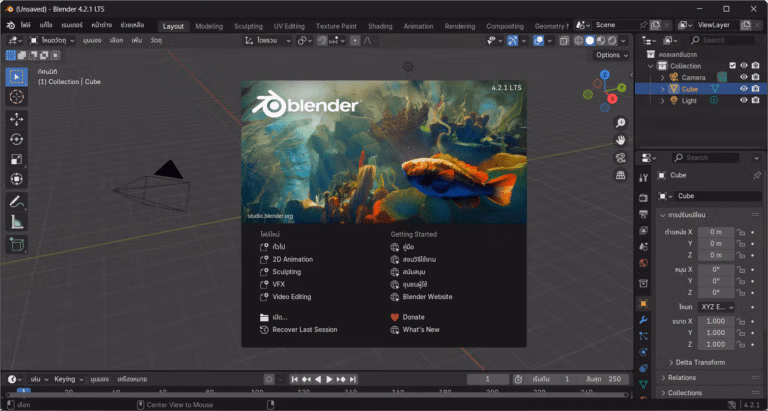This screenshot has height=411, width=768.
Task: Open the XYZ Euler rotation mode dropdown
Action: 716,307
